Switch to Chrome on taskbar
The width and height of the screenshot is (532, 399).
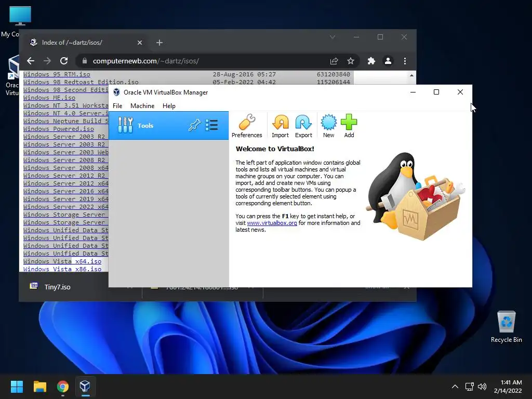pyautogui.click(x=63, y=387)
